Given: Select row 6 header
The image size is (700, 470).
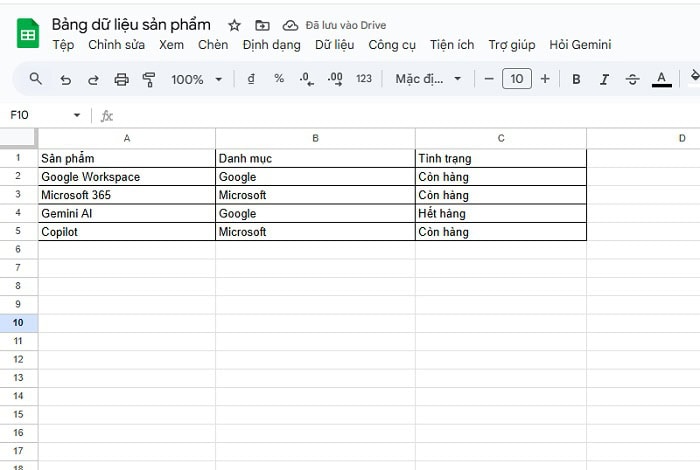Looking at the screenshot, I should point(18,249).
